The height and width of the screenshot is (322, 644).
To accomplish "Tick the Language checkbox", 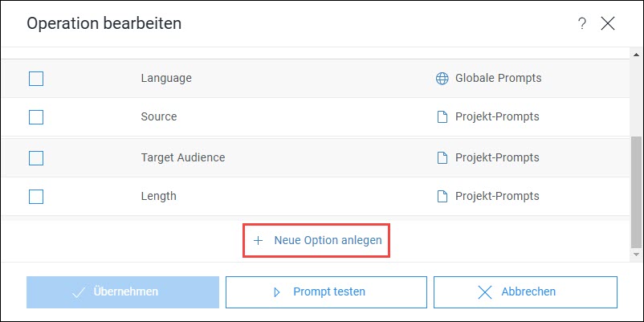I will coord(36,79).
